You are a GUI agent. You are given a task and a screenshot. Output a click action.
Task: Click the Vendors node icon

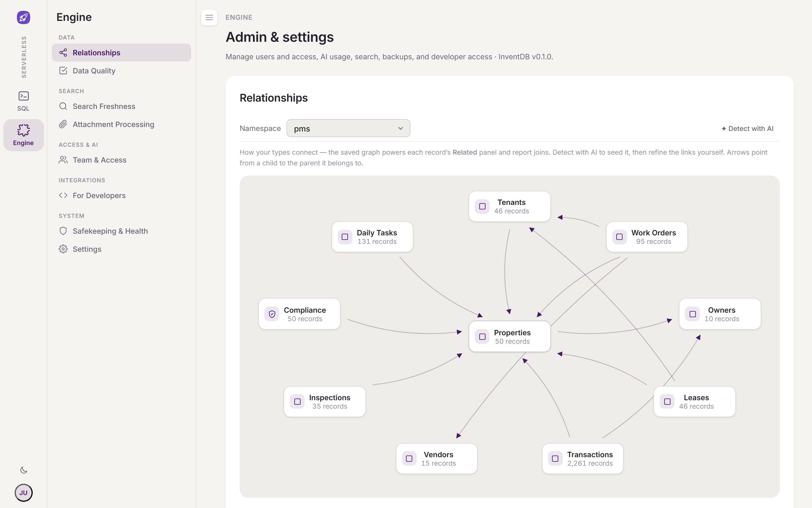click(x=409, y=459)
